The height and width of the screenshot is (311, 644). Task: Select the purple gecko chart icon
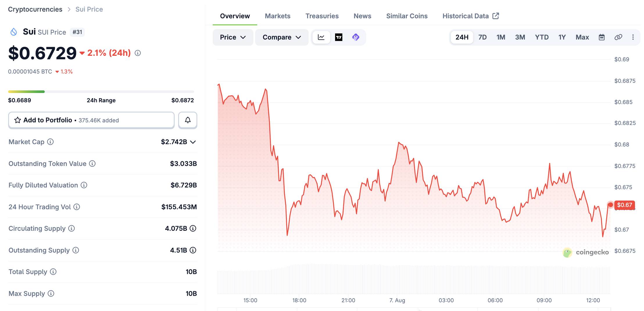356,37
